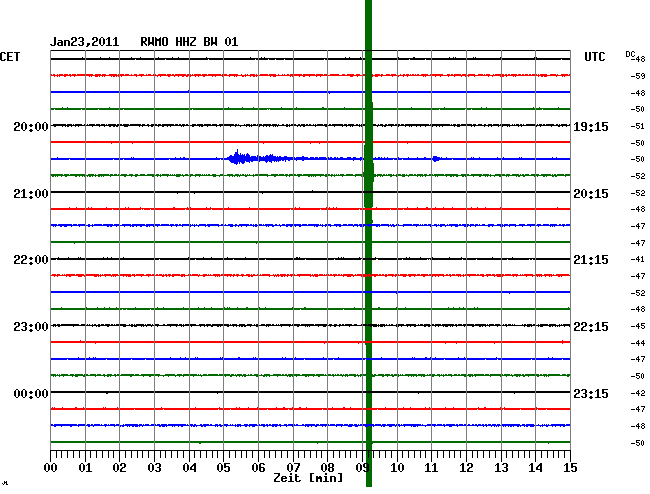Select the 23:00 CET time label
The height and width of the screenshot is (494, 650).
31,327
